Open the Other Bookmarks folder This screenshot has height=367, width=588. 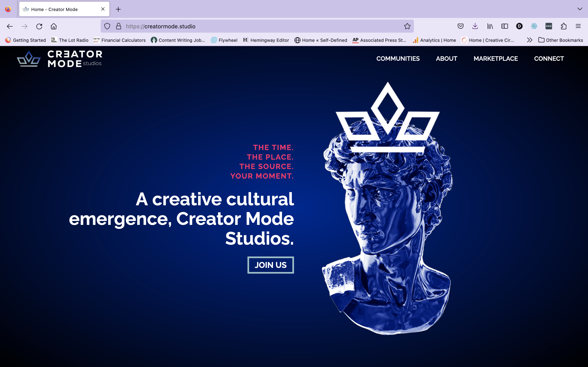pos(561,40)
